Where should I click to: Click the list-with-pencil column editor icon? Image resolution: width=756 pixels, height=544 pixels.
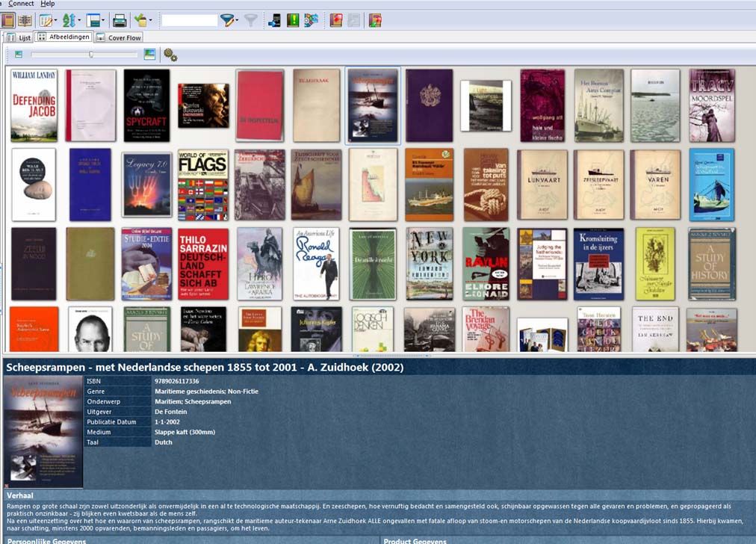(46, 20)
